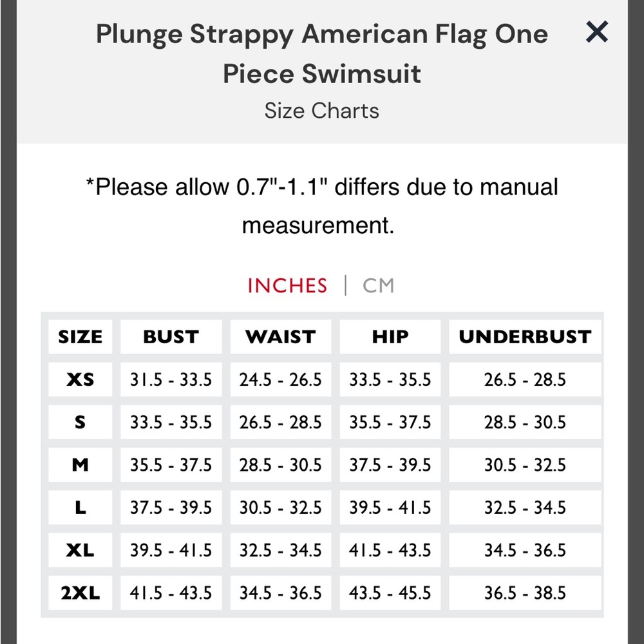This screenshot has height=644, width=644.
Task: Click the M waist cell 28.5 - 30.5
Action: (x=281, y=465)
